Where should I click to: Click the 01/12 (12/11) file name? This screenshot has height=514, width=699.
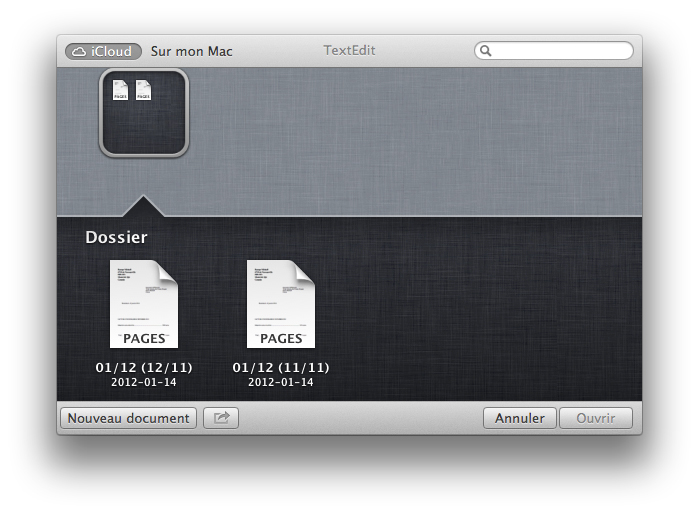144,367
